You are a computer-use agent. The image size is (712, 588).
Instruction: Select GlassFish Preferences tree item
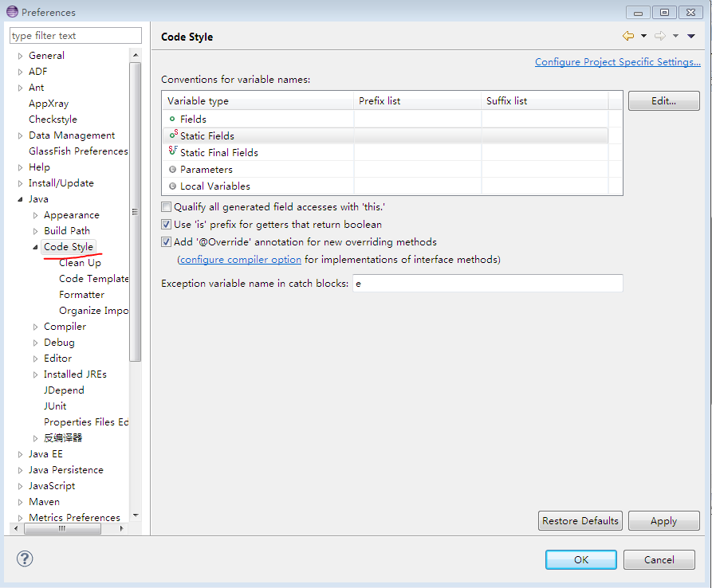[78, 151]
